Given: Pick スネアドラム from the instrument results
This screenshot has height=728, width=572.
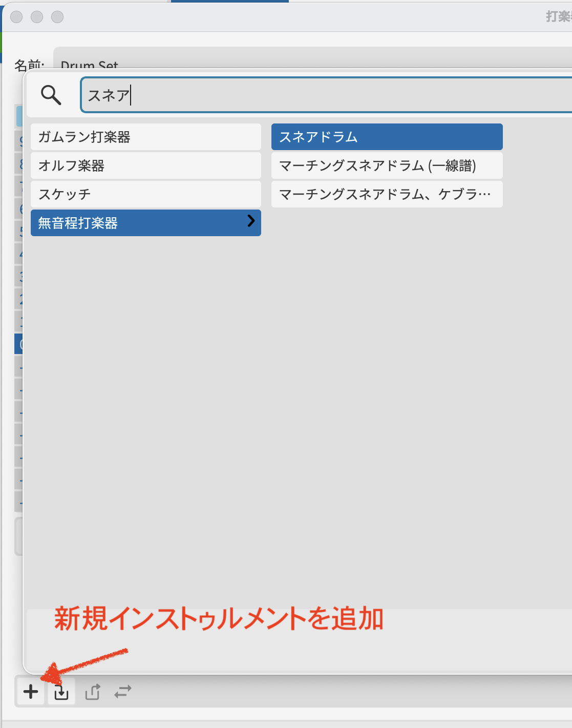Looking at the screenshot, I should pyautogui.click(x=387, y=137).
